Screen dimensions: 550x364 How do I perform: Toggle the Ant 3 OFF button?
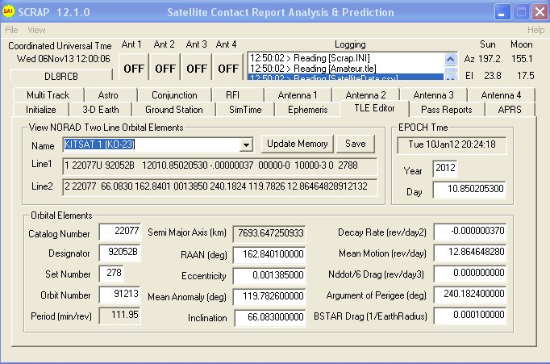tap(196, 68)
